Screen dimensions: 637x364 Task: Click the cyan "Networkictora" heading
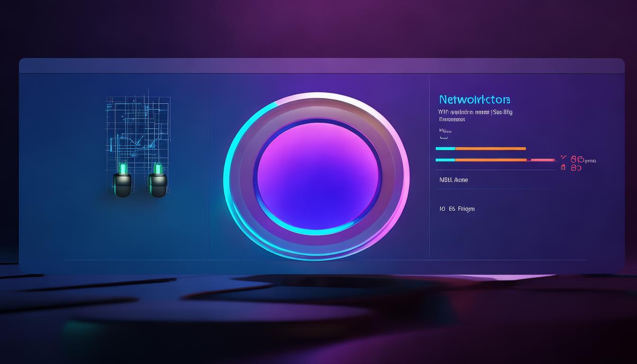coord(474,100)
